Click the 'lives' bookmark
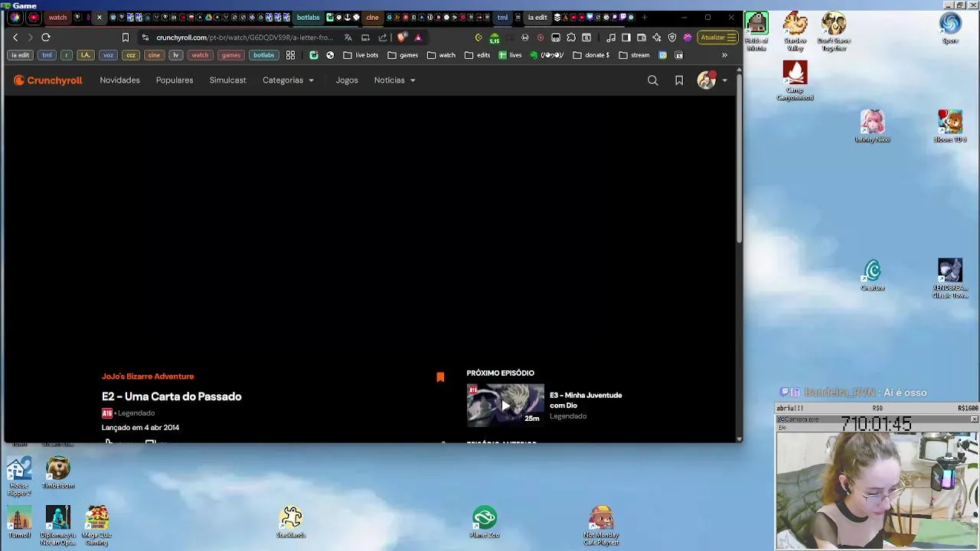 510,55
